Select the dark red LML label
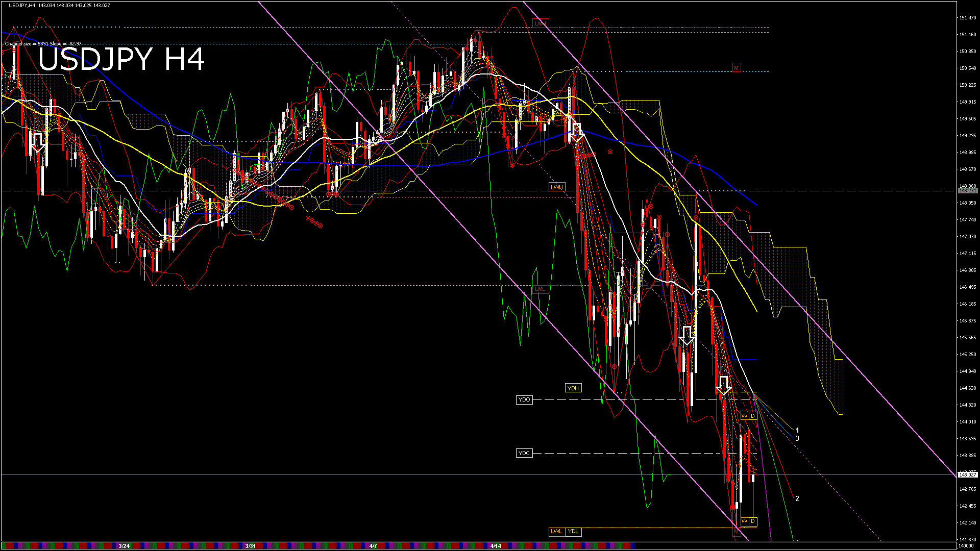The height and width of the screenshot is (551, 980). (540, 289)
